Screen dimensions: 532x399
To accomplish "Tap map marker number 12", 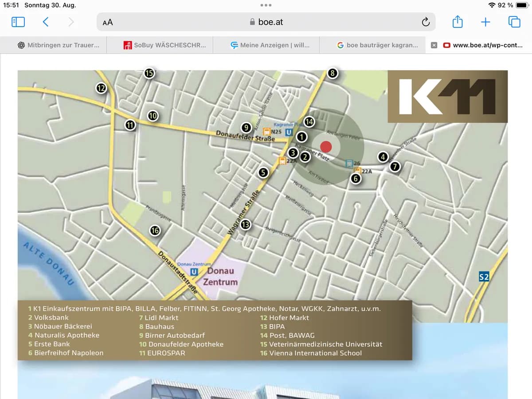I will (x=102, y=88).
